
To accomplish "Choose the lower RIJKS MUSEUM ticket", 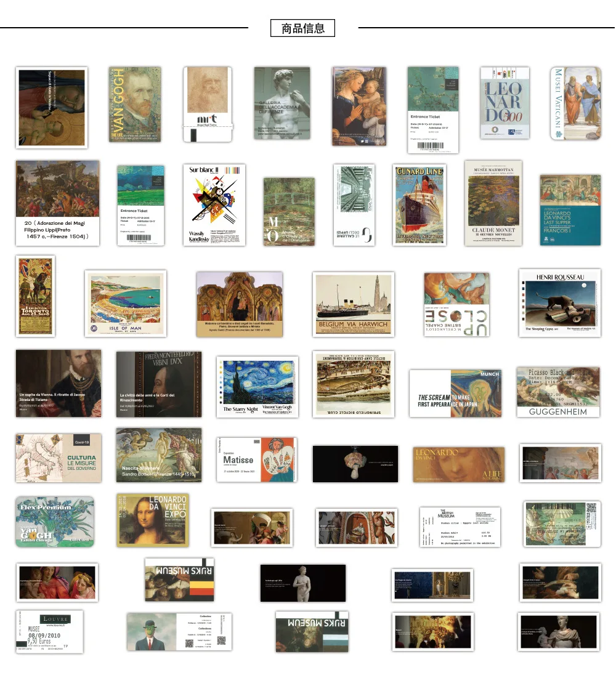I will click(312, 631).
